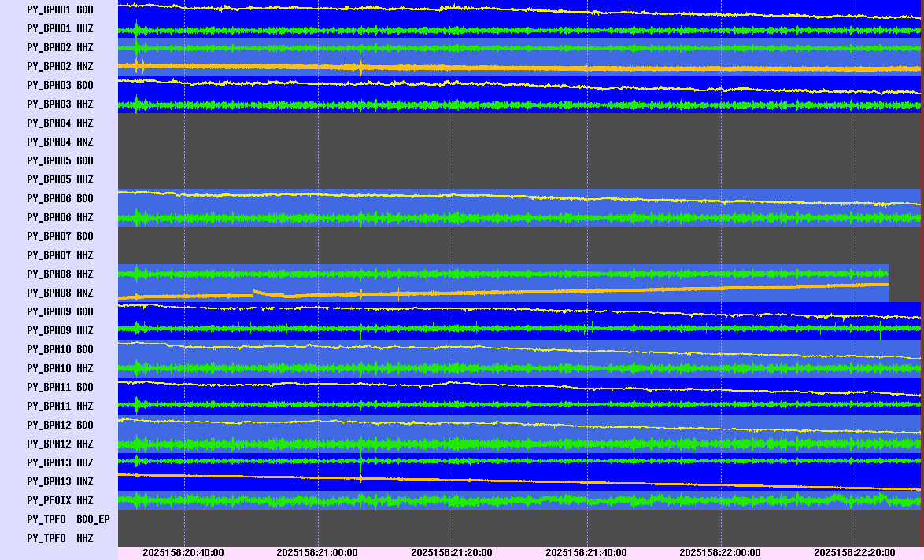
Task: Select the 2025158:22:00:00 time tick label
Action: (720, 553)
